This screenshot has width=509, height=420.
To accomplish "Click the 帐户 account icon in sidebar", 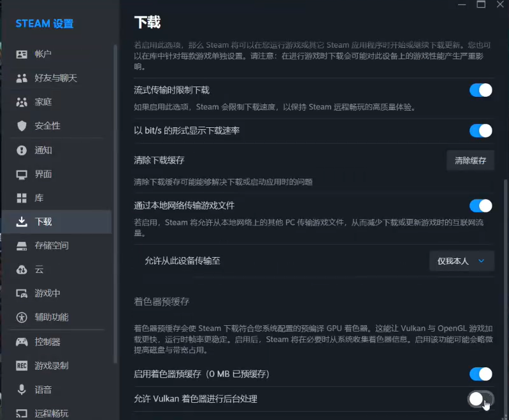I will (x=22, y=54).
